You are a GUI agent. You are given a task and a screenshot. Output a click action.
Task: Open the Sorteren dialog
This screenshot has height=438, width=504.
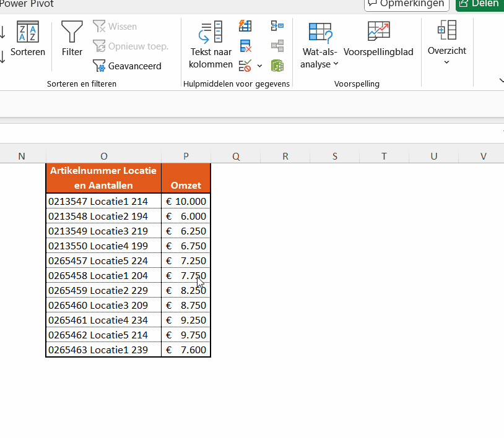[27, 38]
